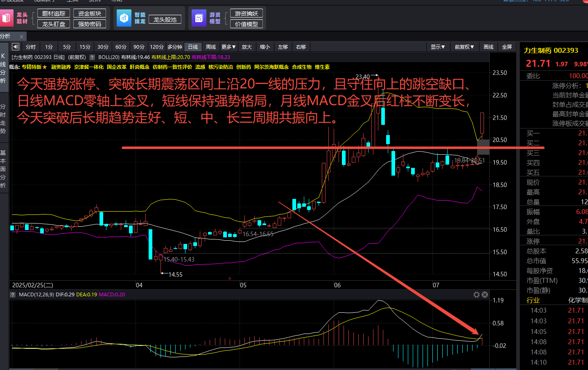Screen dimensions: 588x370
Task: Open the 游资模型 purple chart icon
Action: pyautogui.click(x=199, y=18)
